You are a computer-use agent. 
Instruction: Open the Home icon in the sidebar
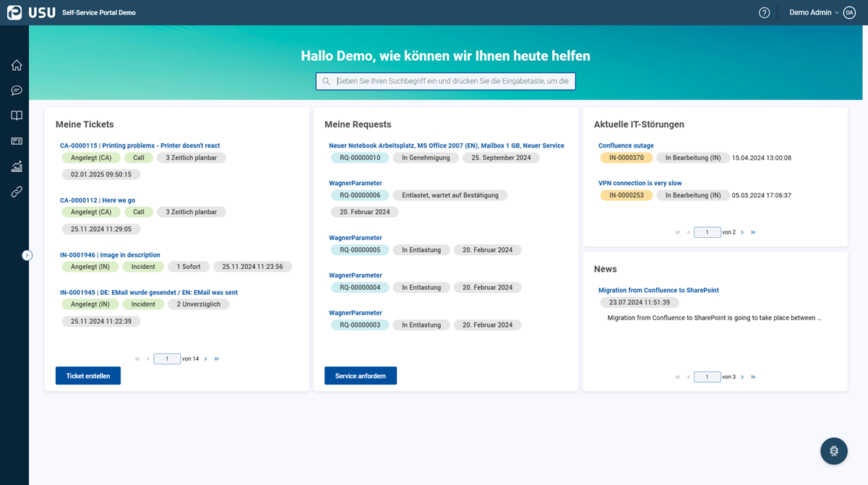pos(17,65)
